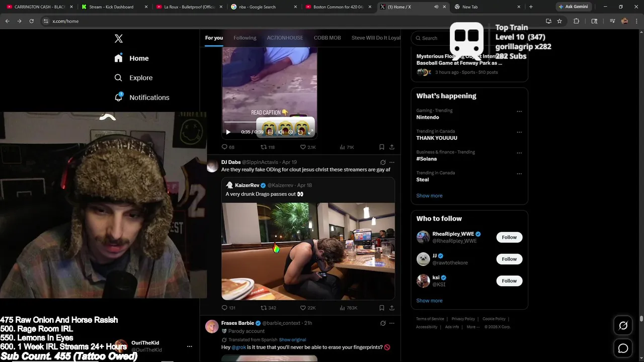Image resolution: width=644 pixels, height=362 pixels.
Task: Click the Ask Gemini button
Action: tap(573, 7)
